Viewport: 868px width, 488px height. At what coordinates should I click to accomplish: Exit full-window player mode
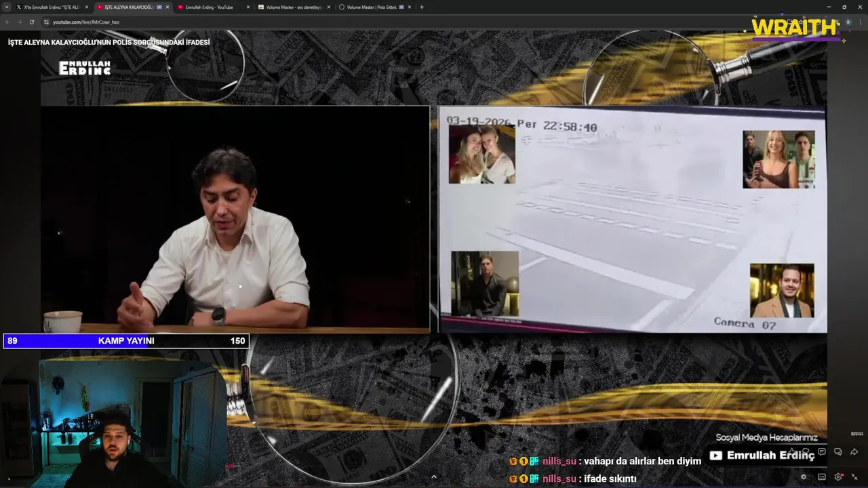[x=854, y=476]
